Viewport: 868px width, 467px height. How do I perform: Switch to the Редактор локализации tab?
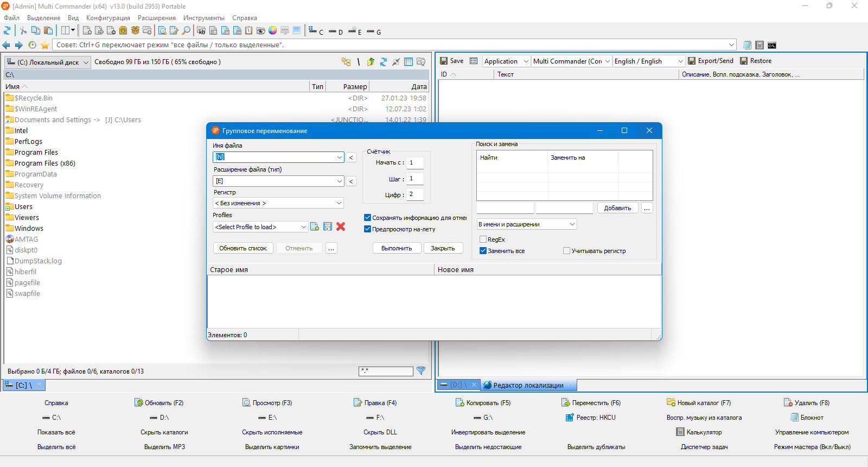pyautogui.click(x=528, y=386)
